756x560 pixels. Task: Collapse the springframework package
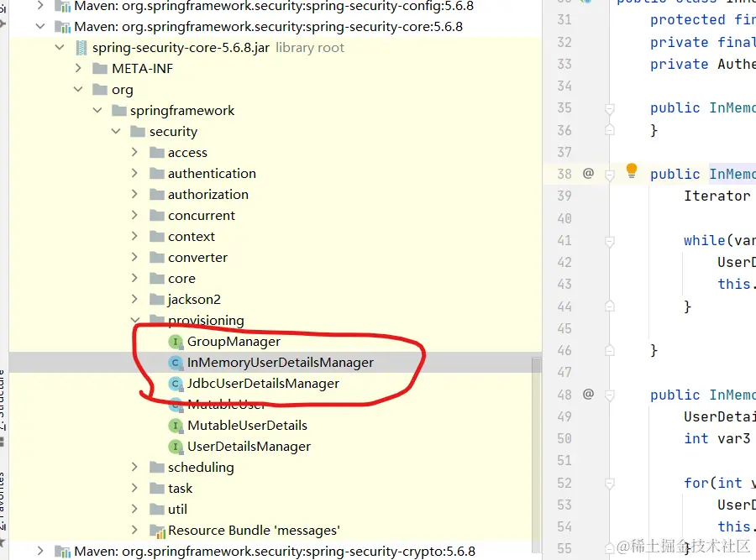(x=97, y=110)
